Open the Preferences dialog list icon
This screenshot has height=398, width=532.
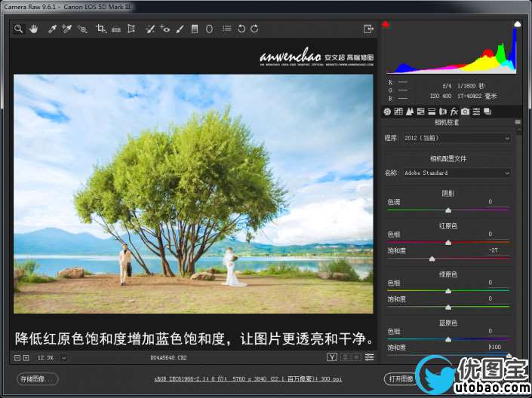[x=227, y=29]
